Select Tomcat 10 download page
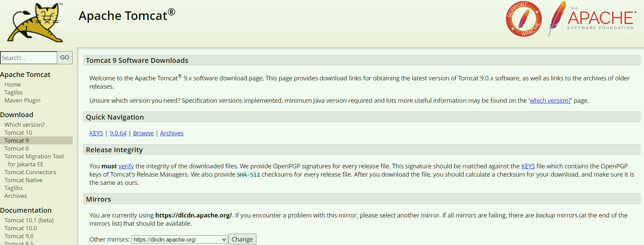This screenshot has height=245, width=644. (x=18, y=133)
